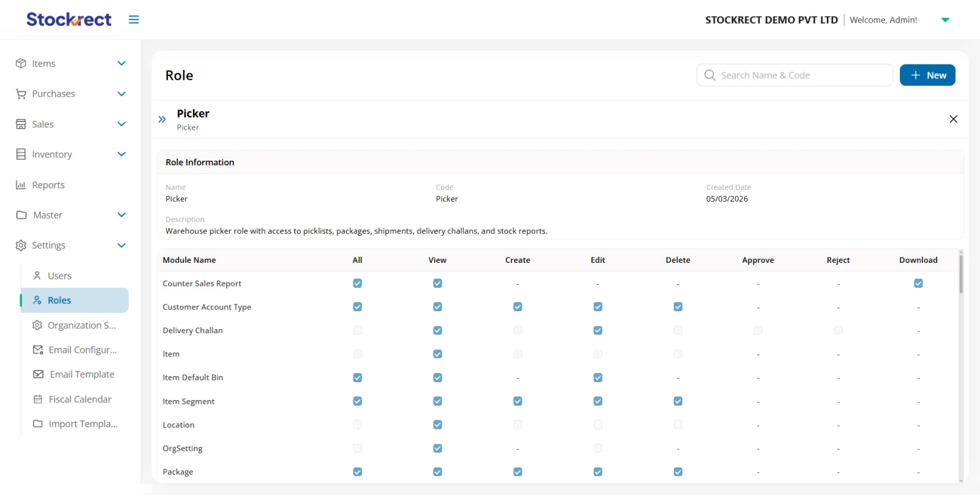Toggle Reject checkbox for Delivery Challan

pos(838,330)
